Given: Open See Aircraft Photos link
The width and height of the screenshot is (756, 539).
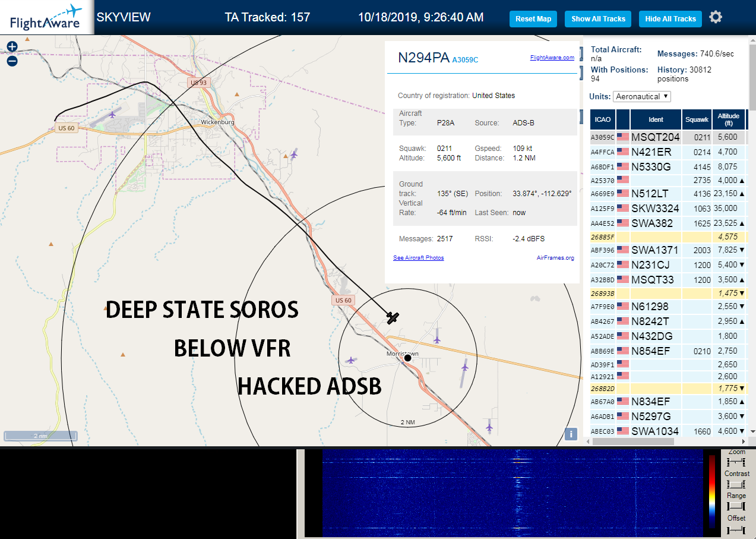Looking at the screenshot, I should [419, 258].
